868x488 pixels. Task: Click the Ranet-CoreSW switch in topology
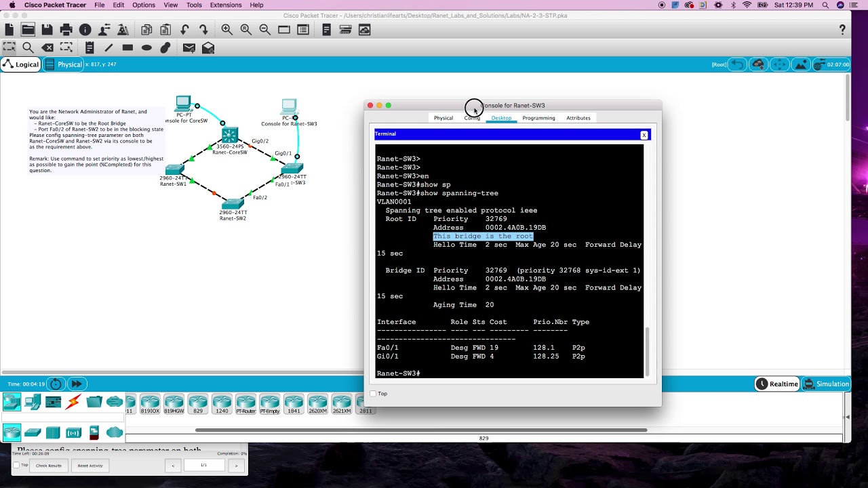pyautogui.click(x=230, y=136)
